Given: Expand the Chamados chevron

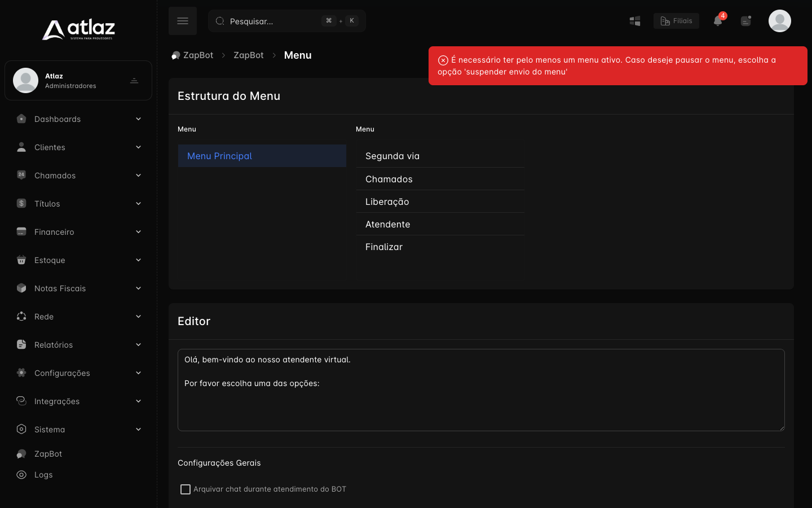Looking at the screenshot, I should point(138,175).
